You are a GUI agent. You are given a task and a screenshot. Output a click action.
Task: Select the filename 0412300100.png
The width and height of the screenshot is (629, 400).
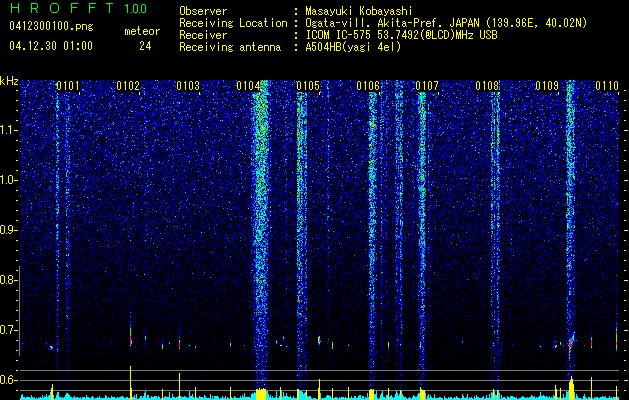[x=51, y=27]
